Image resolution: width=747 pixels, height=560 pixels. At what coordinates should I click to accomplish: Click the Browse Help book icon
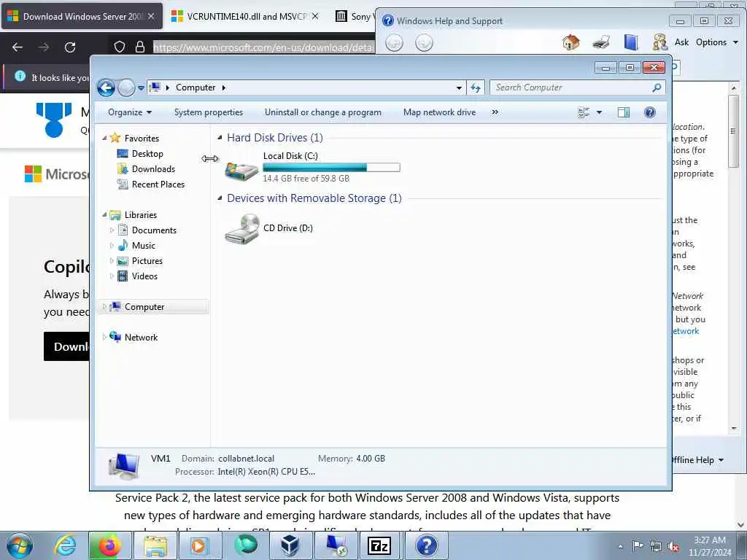[x=631, y=42]
